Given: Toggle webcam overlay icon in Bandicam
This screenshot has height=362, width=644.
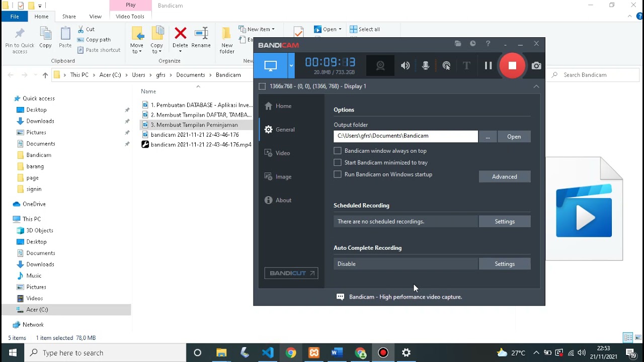Looking at the screenshot, I should pyautogui.click(x=380, y=66).
